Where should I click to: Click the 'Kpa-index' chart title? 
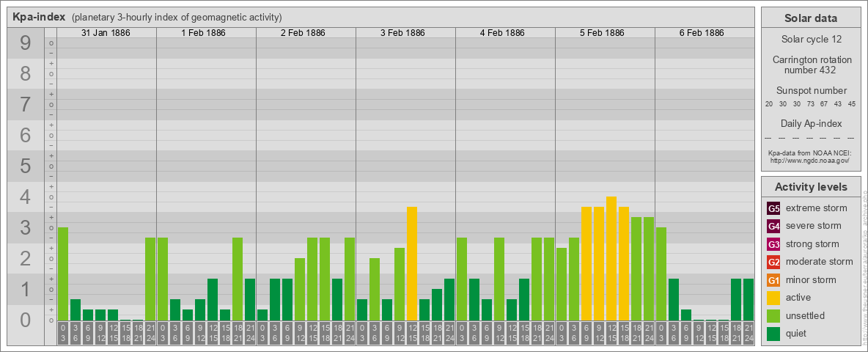40,17
